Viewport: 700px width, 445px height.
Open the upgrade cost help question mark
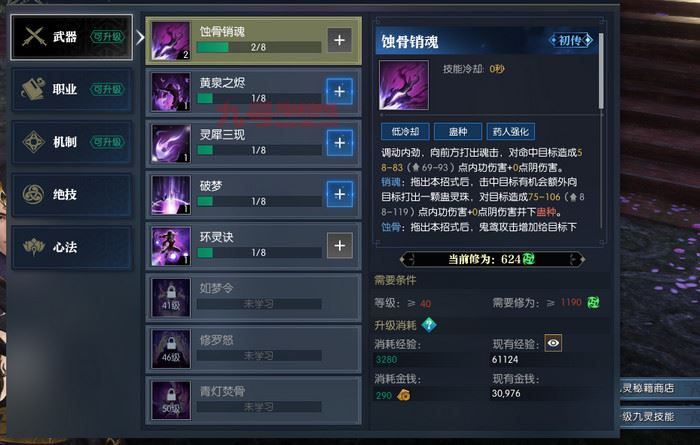click(429, 324)
